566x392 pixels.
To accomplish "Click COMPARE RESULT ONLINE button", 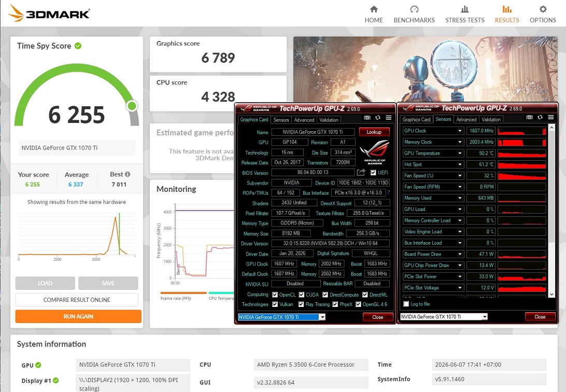I will (x=77, y=300).
